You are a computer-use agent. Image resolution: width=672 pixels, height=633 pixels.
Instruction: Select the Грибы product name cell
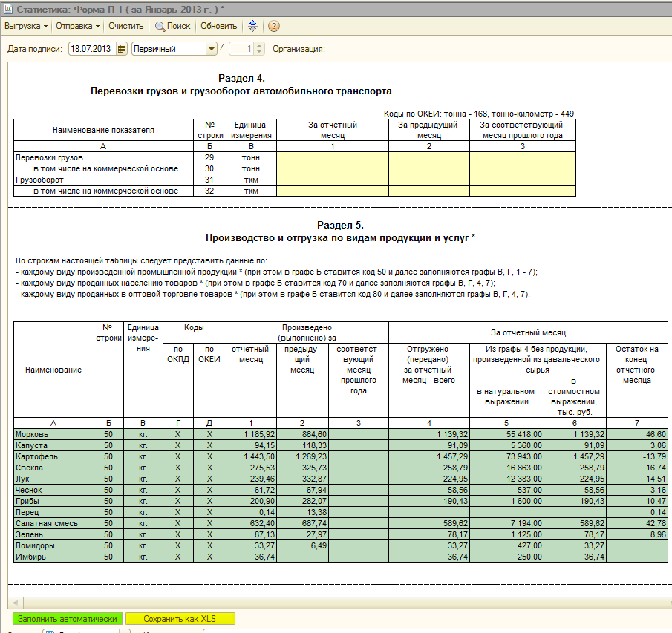tap(54, 501)
